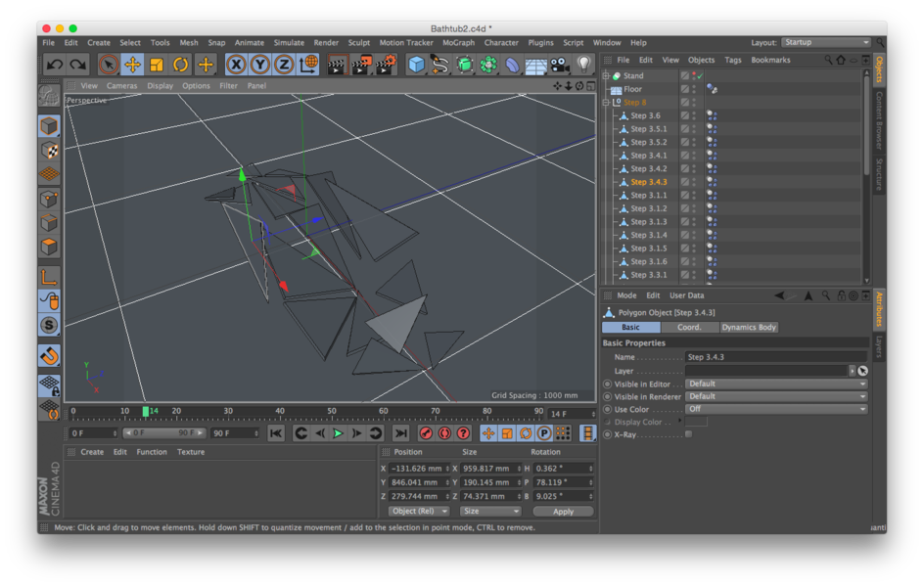Click the Display Color swatch
The height and width of the screenshot is (587, 924).
696,422
